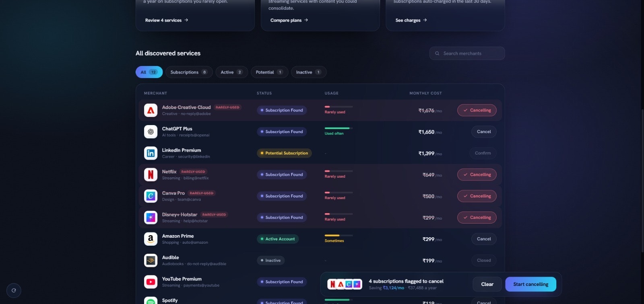This screenshot has height=304, width=644.
Task: Click the Adobe Creative Cloud logo icon
Action: [x=151, y=110]
